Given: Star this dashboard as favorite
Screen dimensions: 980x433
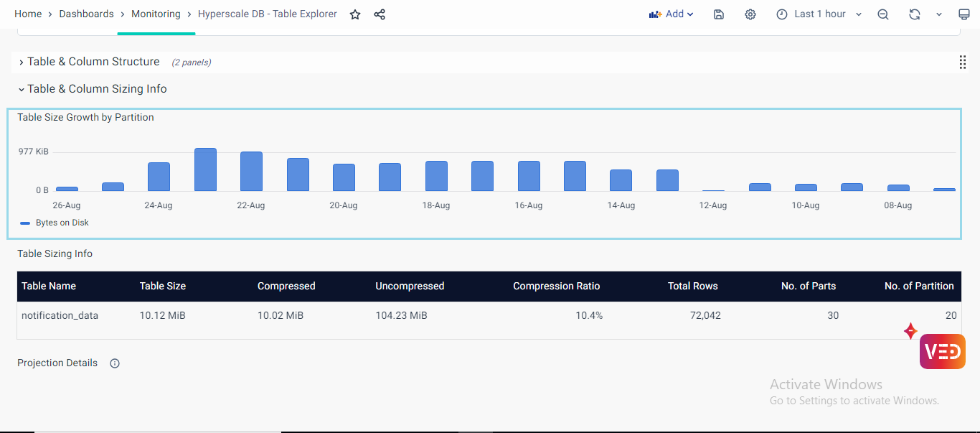Looking at the screenshot, I should (355, 14).
